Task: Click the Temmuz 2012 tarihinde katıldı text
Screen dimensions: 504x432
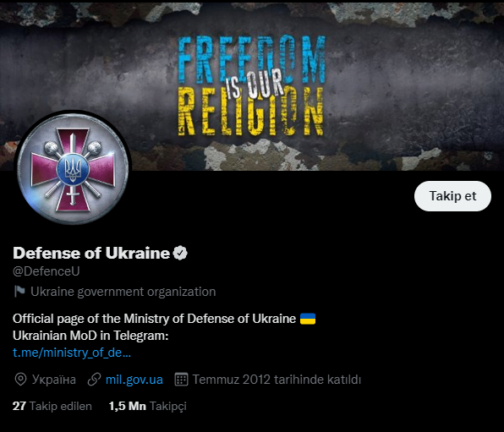Action: tap(277, 380)
